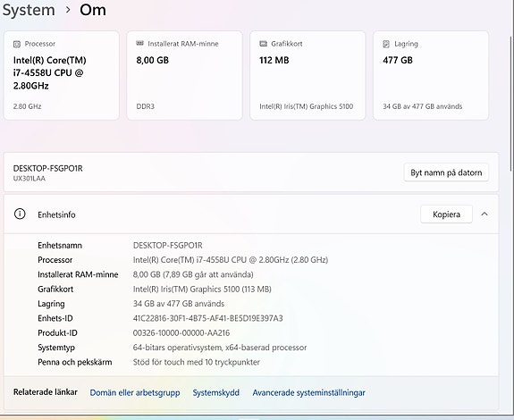Screen dimensions: 514x420
Task: Click the Enhetsnamn row label
Action: point(60,246)
